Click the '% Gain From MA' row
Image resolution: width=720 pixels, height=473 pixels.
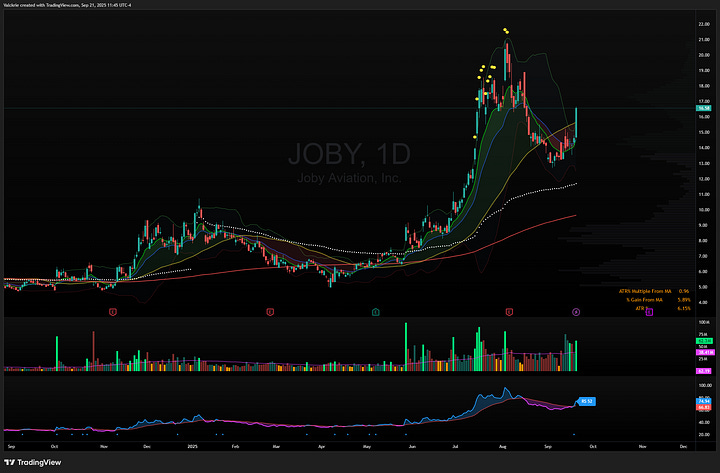coord(658,300)
